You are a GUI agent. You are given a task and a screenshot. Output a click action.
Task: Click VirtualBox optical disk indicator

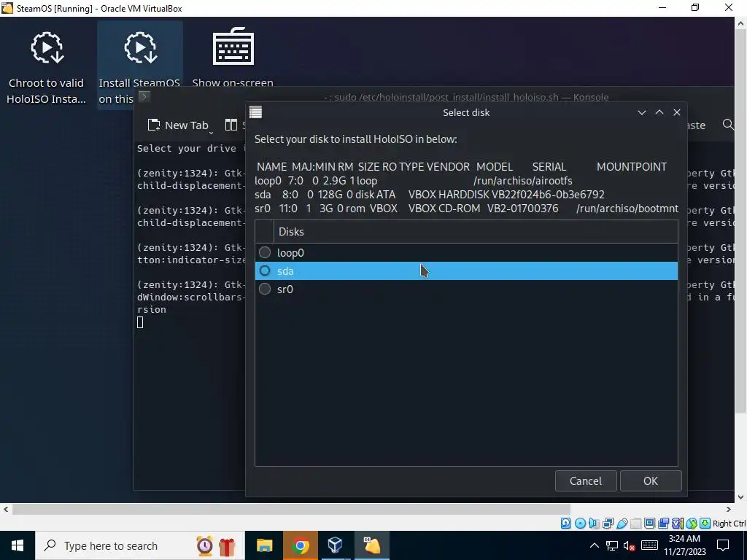point(580,524)
